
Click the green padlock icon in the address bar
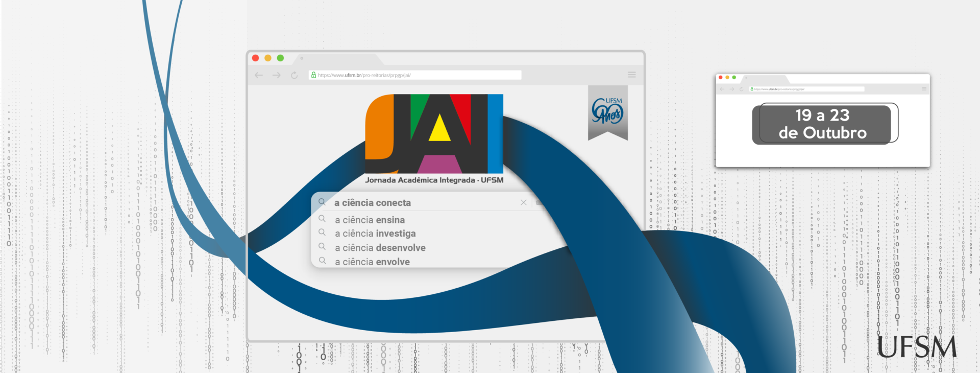click(x=313, y=75)
